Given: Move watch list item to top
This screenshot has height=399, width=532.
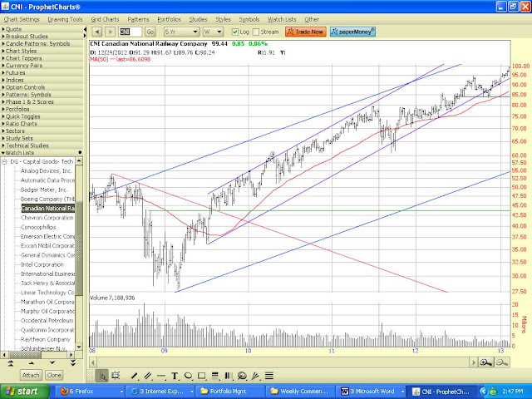Looking at the screenshot, I should pyautogui.click(x=11, y=363).
